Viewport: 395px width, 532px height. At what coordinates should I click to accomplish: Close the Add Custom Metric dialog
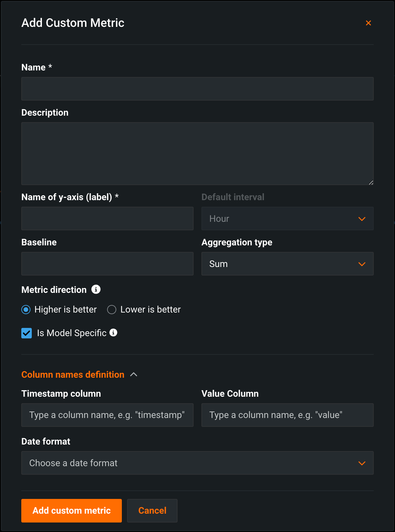pyautogui.click(x=368, y=23)
